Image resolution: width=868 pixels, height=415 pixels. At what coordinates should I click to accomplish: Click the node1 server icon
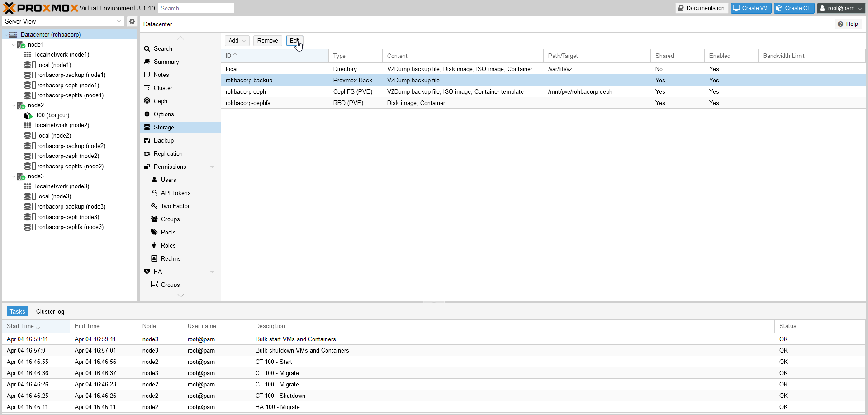[21, 45]
